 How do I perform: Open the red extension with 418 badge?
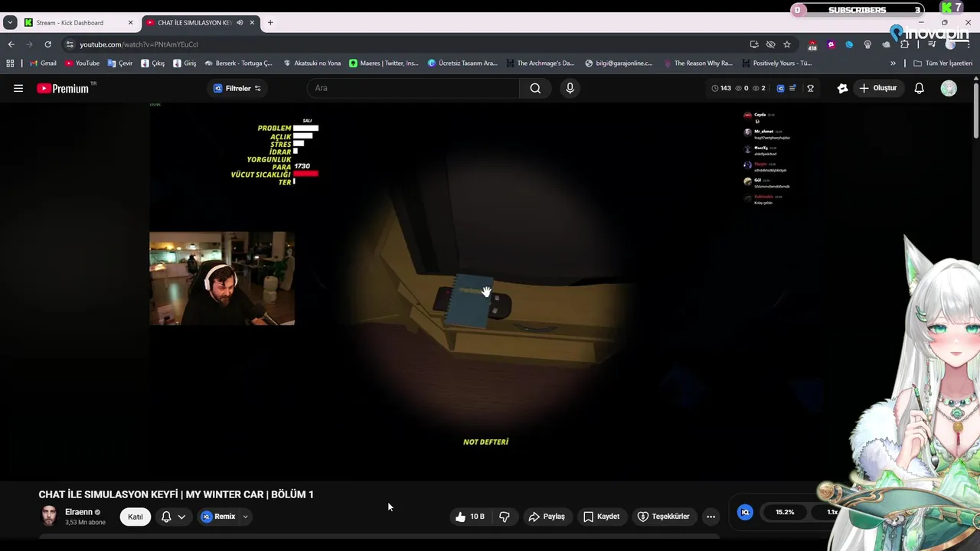tap(812, 45)
